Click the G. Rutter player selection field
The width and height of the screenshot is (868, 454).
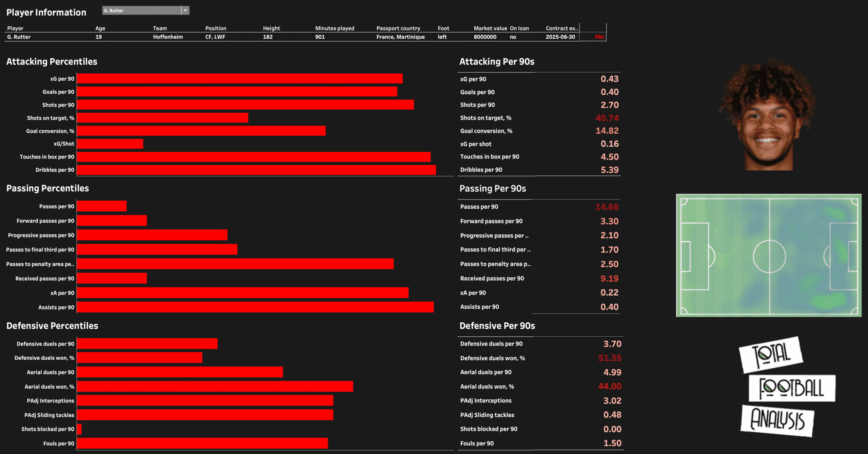(x=142, y=11)
